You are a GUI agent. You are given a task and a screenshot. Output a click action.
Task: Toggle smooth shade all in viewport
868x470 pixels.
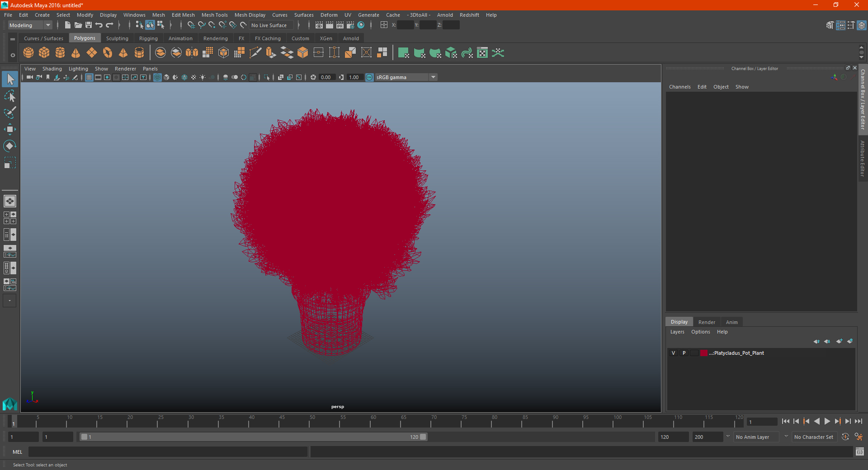coord(166,78)
